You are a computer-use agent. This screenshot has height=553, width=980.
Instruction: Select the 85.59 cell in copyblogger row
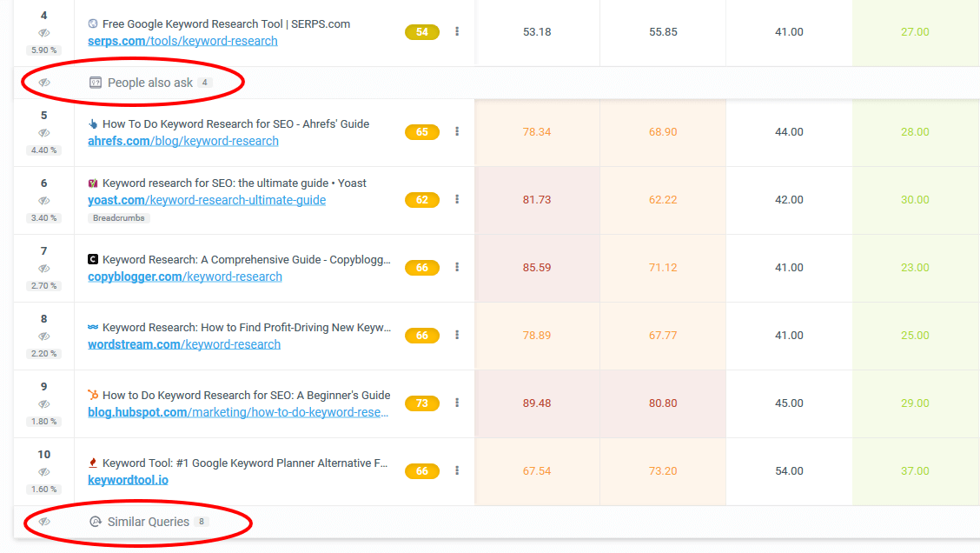coord(537,268)
